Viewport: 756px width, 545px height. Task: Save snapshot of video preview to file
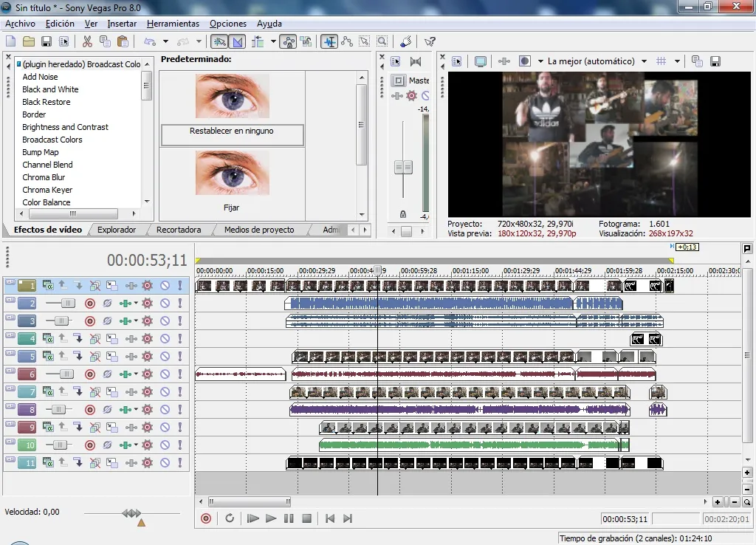point(715,61)
